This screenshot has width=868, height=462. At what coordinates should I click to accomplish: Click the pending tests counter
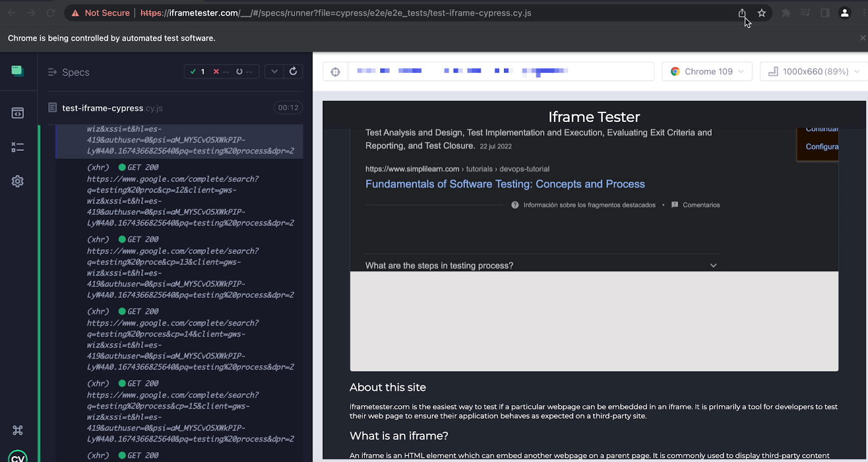pos(244,72)
